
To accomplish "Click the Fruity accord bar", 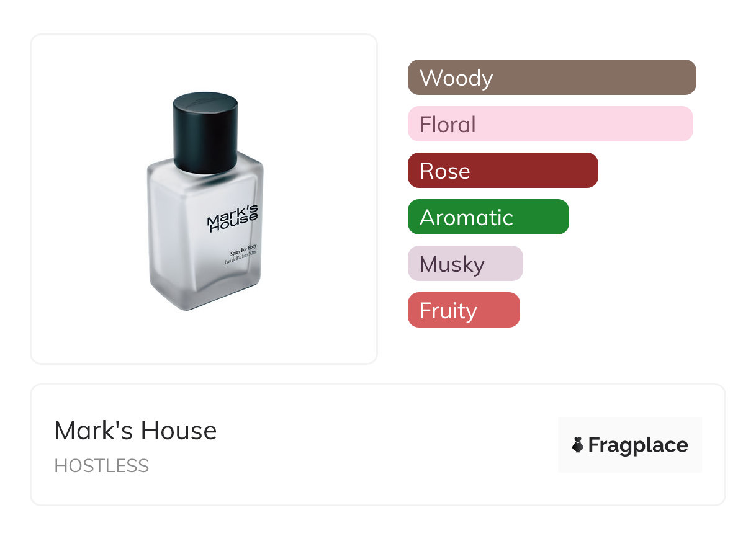I will (x=464, y=310).
